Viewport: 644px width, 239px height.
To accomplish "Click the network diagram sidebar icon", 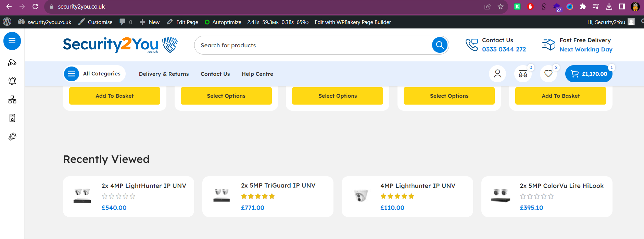I will coord(12,99).
